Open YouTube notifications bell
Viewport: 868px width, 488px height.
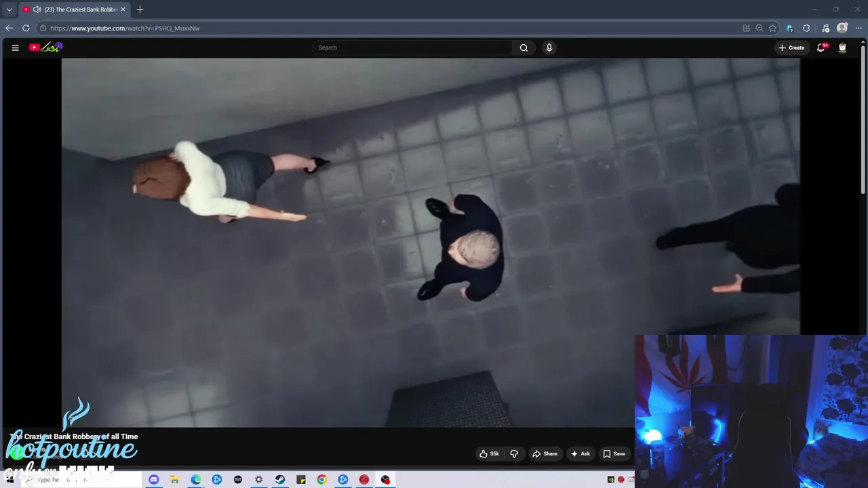point(821,47)
